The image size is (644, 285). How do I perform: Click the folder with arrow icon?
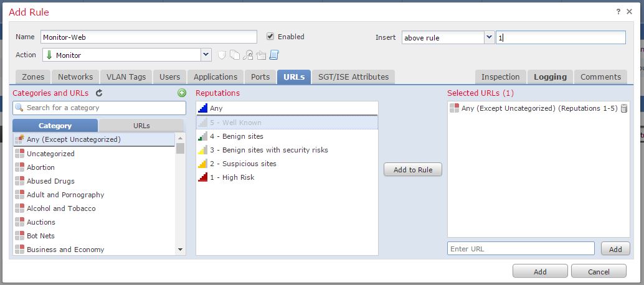pos(261,55)
